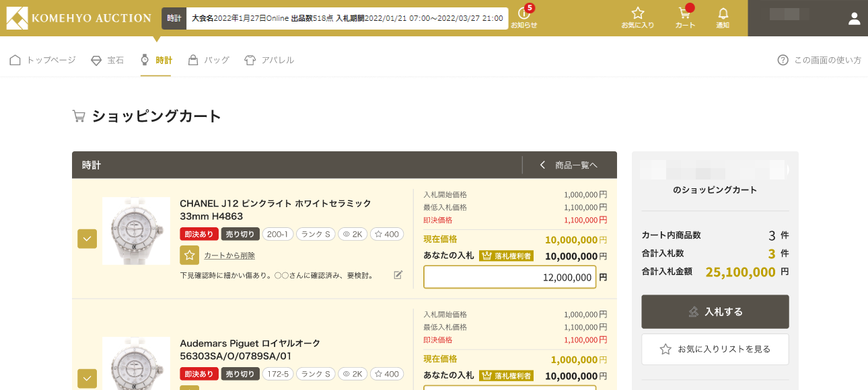Image resolution: width=868 pixels, height=390 pixels.
Task: Open the Audemars Piguet watch thumbnail
Action: click(136, 363)
